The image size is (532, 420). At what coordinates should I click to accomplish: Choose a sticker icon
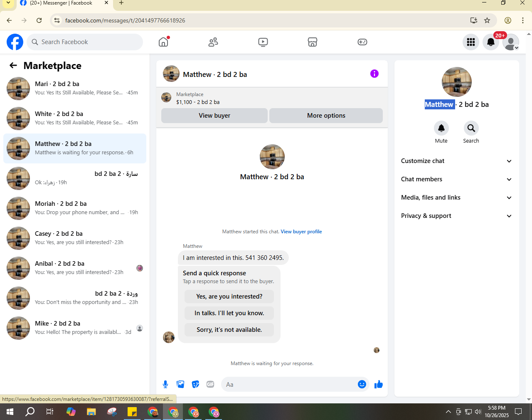(195, 384)
